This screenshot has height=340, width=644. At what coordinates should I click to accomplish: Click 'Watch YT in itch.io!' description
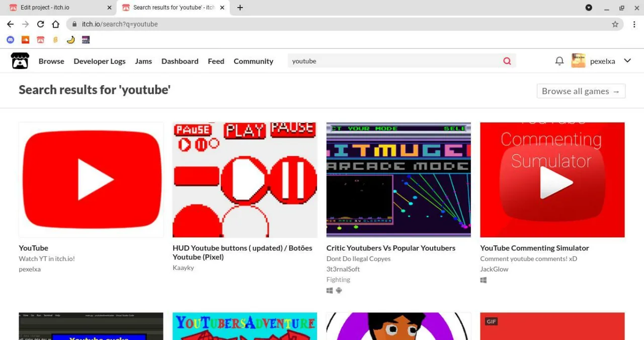point(47,258)
